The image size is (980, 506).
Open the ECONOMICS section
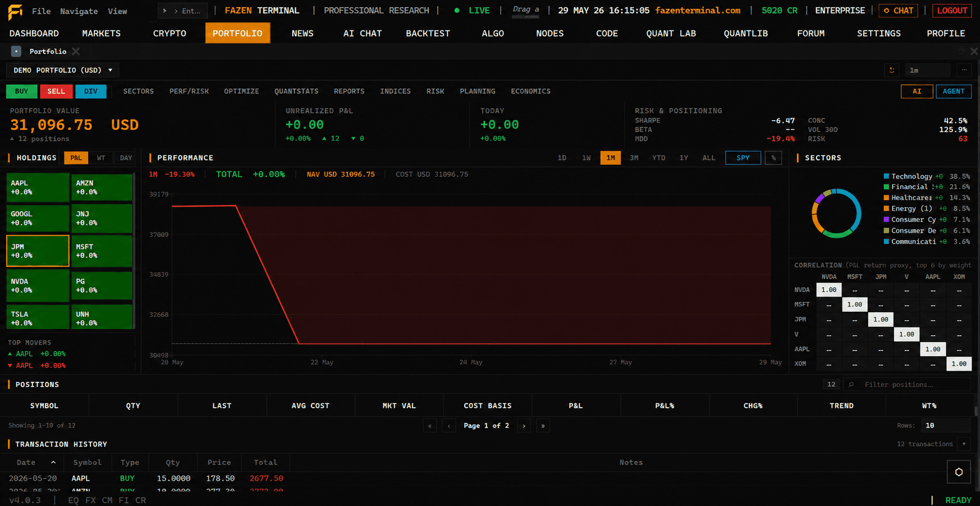pos(530,92)
